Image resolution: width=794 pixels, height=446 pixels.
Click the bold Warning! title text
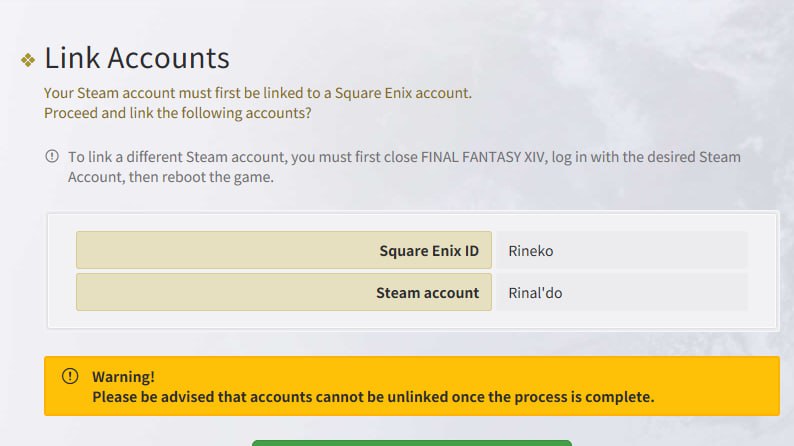coord(123,377)
